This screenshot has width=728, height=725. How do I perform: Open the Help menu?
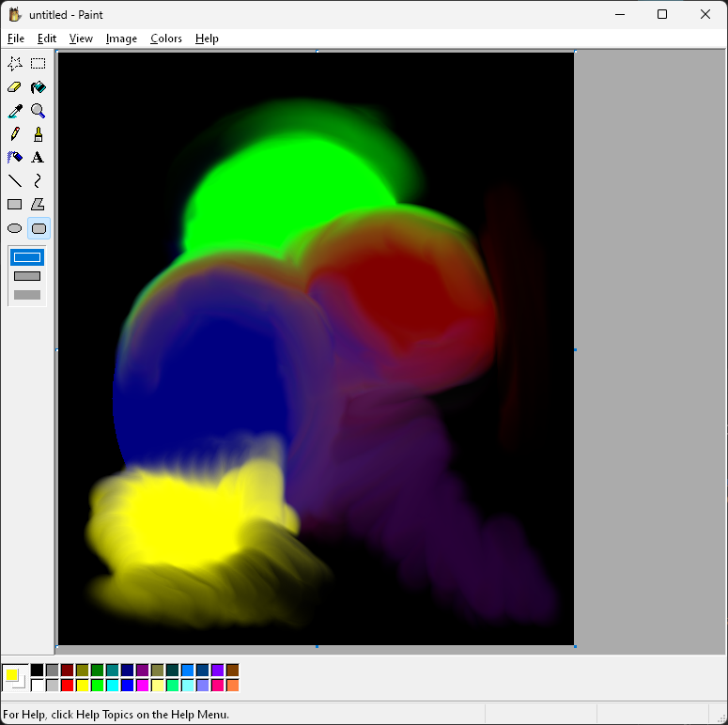coord(207,39)
